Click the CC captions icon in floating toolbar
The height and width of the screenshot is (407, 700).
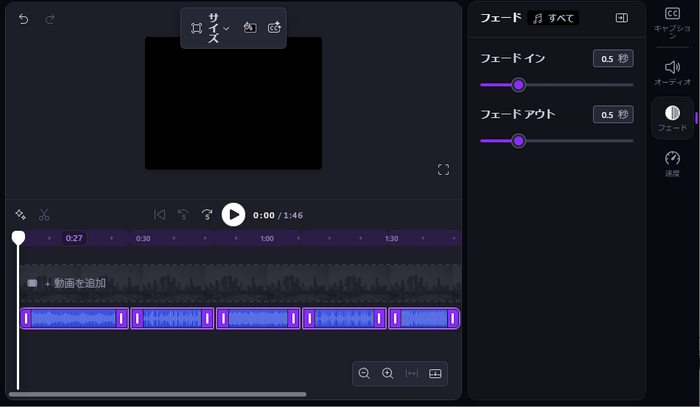274,28
